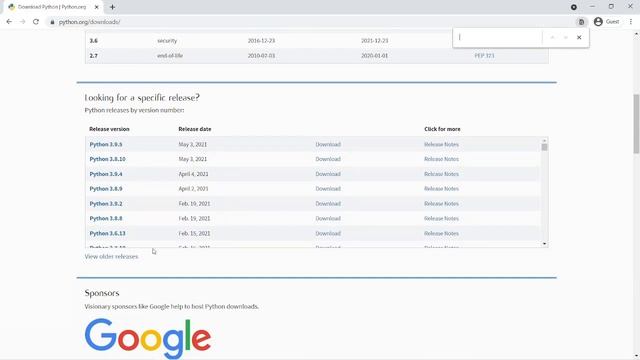640x360 pixels.
Task: Open the Python 3.9.2 release link
Action: [x=106, y=204]
